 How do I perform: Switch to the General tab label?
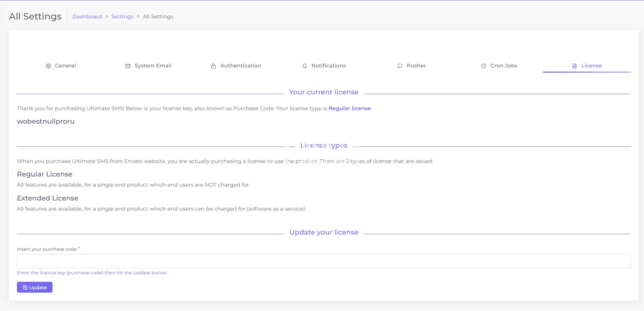click(x=65, y=66)
